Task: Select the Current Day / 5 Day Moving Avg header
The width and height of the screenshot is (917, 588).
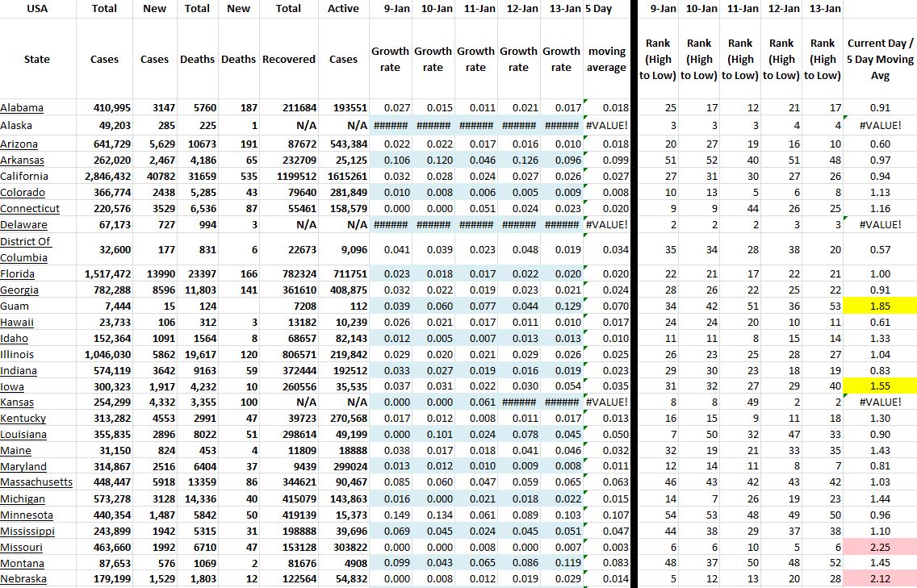Action: pyautogui.click(x=880, y=59)
